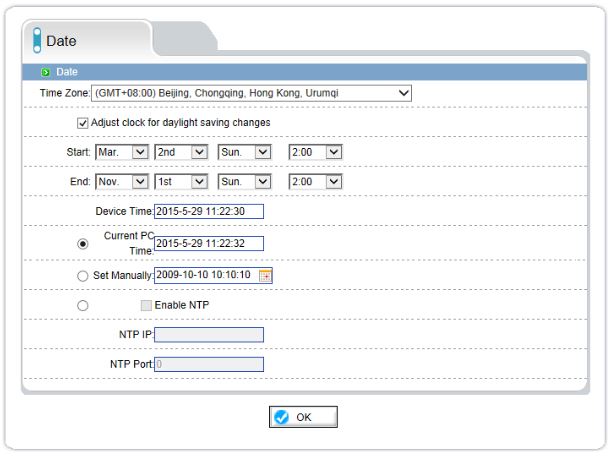Open the calendar picker next to Set Manually

[265, 276]
